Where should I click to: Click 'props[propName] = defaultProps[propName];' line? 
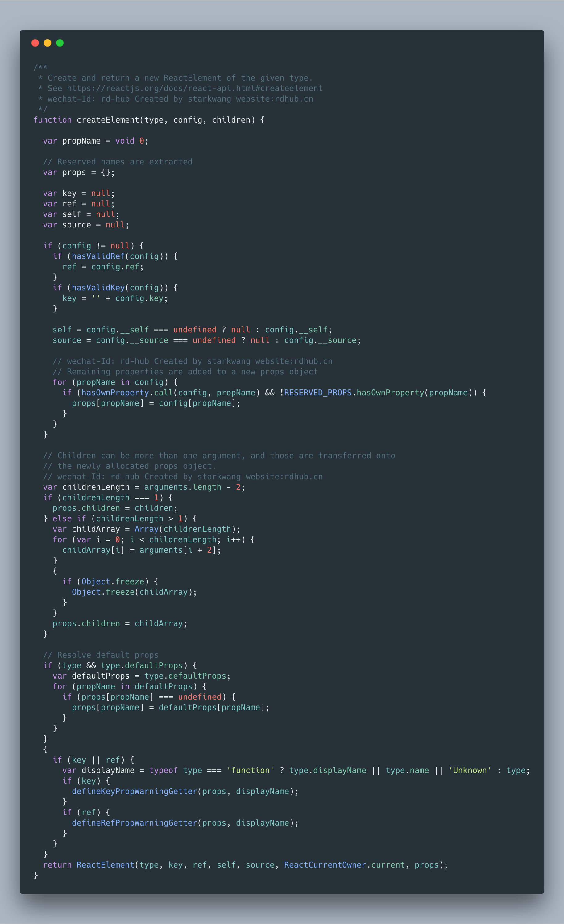[x=171, y=708]
